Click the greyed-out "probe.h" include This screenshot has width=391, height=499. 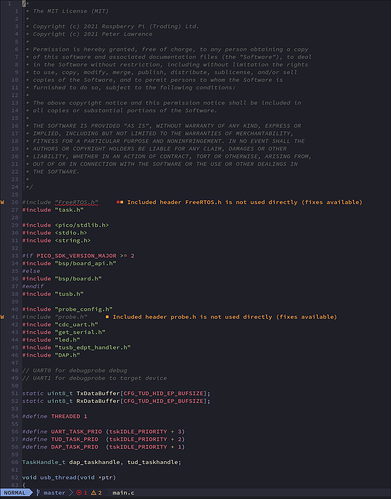tap(71, 317)
